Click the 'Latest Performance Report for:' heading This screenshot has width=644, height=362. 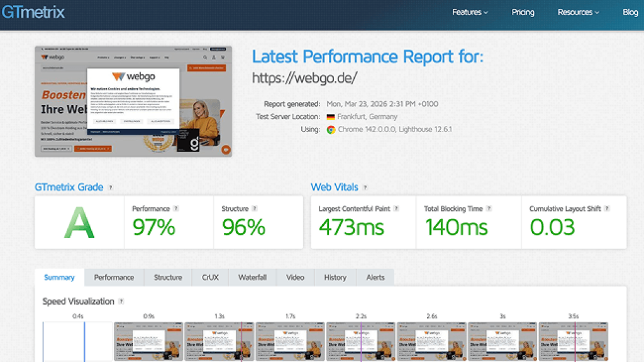[x=367, y=57]
